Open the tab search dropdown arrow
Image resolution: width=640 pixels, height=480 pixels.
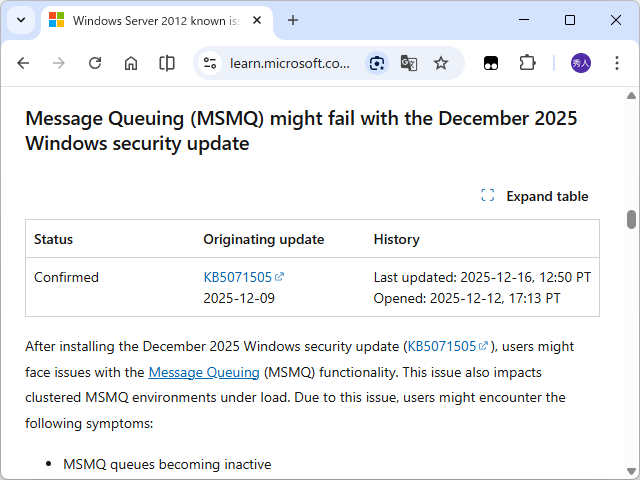20,20
